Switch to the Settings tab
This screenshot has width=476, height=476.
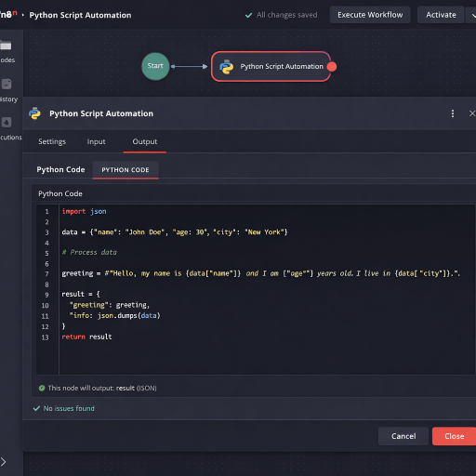click(52, 141)
